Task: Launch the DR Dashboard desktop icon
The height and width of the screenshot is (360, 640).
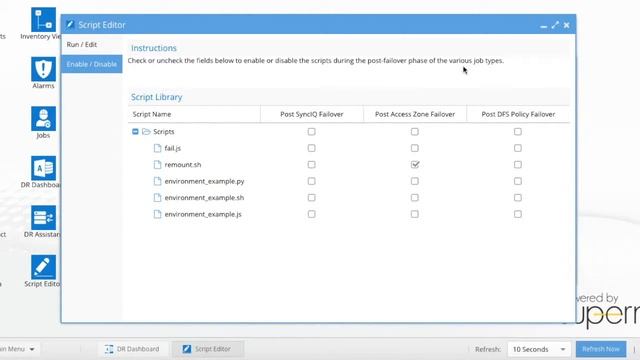Action: click(43, 168)
